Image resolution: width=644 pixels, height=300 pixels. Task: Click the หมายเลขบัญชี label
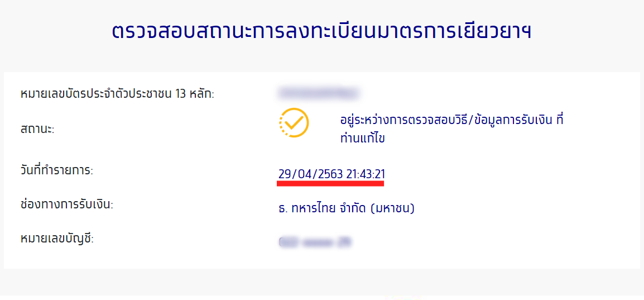click(56, 239)
